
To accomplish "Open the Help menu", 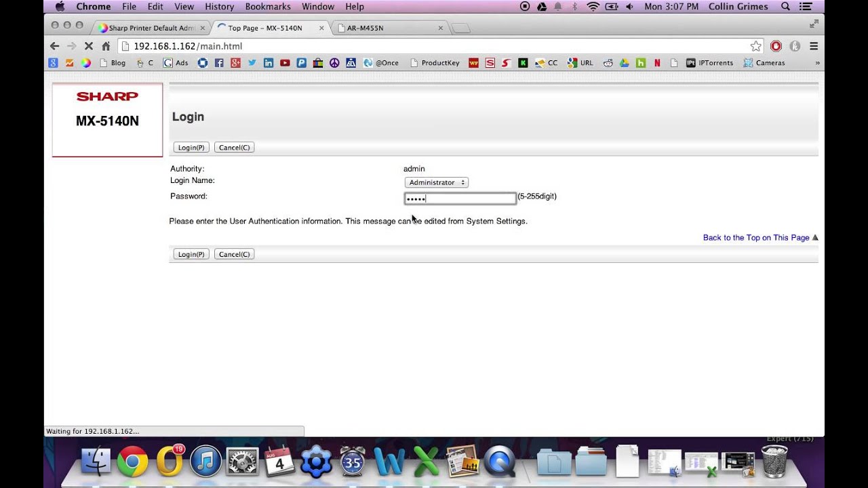I will (355, 7).
